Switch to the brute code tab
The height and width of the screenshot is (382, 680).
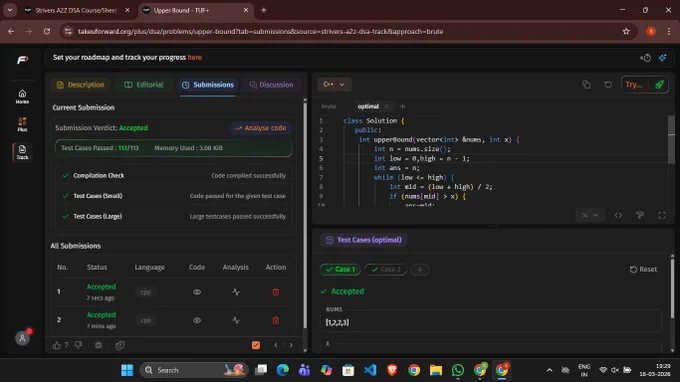[329, 106]
